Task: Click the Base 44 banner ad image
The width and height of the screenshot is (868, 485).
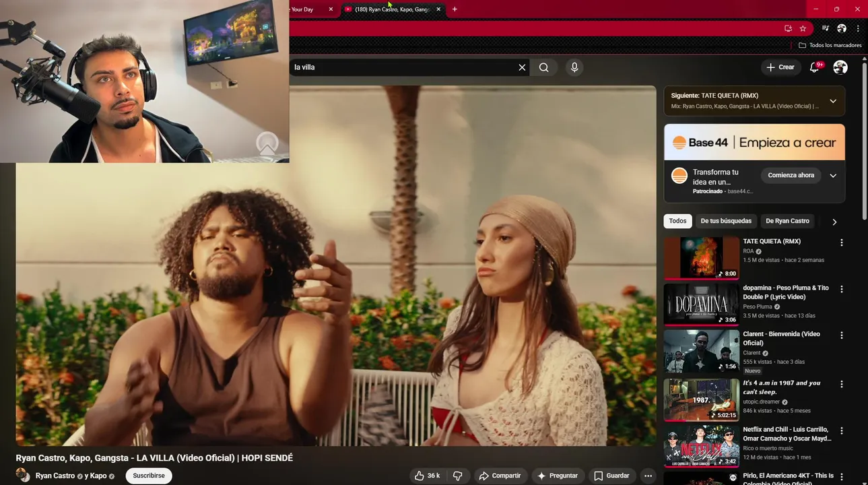Action: click(754, 142)
